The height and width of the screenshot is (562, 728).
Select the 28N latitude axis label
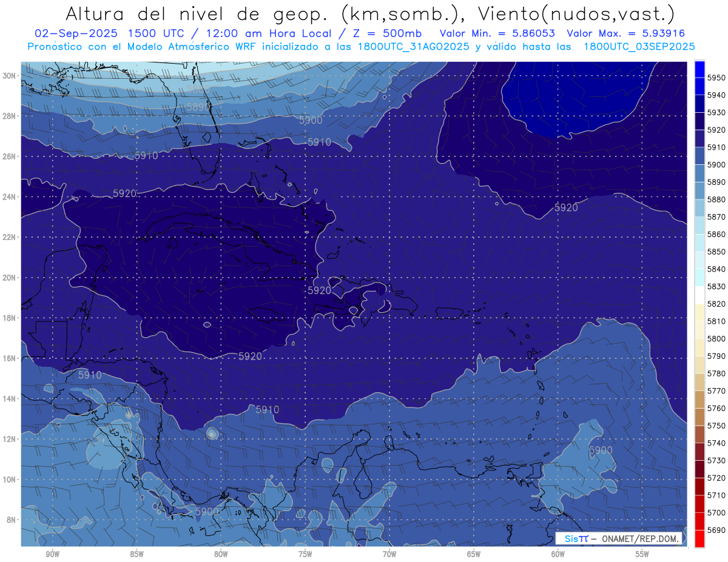tap(9, 116)
